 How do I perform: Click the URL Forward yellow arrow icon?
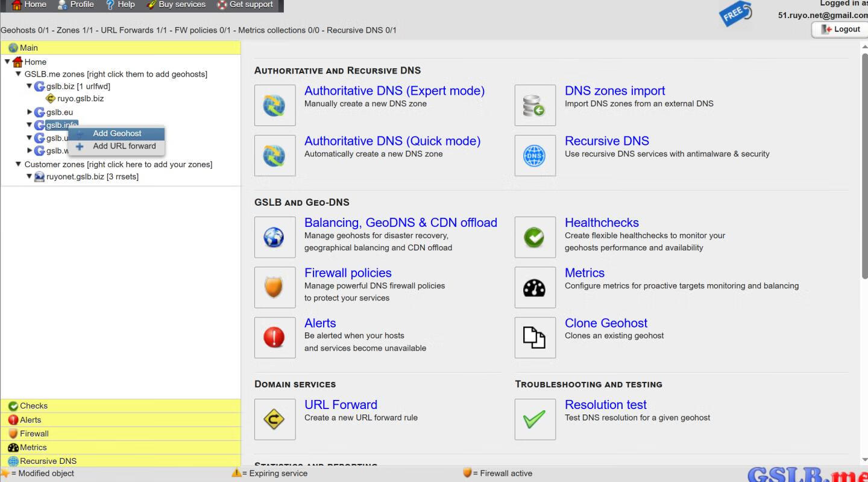tap(275, 419)
